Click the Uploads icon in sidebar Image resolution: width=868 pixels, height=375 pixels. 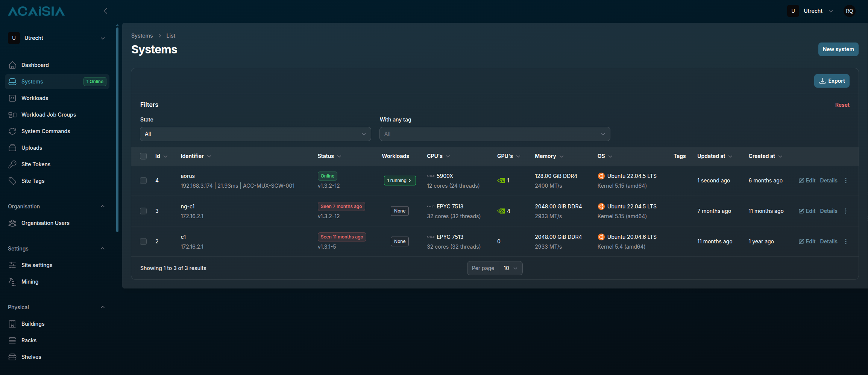coord(12,148)
